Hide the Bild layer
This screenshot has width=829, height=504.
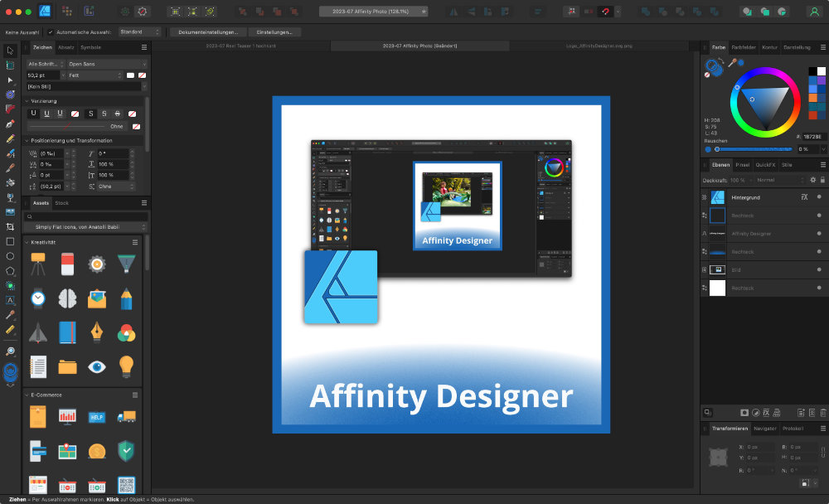(x=819, y=269)
